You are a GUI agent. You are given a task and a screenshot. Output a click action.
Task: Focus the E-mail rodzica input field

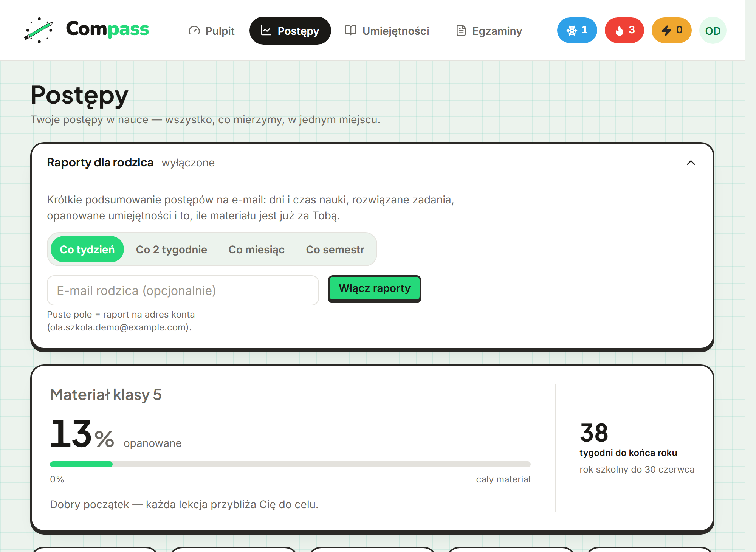[183, 290]
